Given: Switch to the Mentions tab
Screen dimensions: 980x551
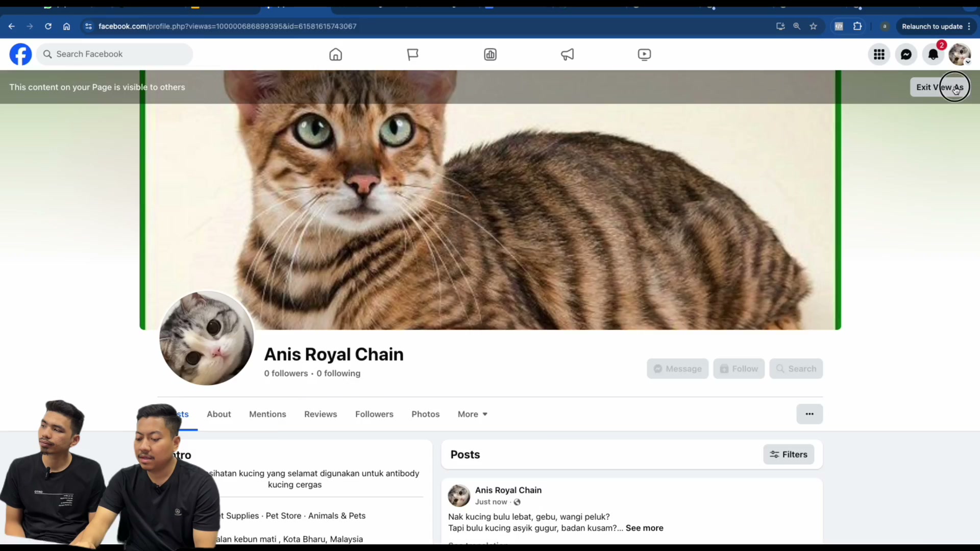Looking at the screenshot, I should point(267,414).
